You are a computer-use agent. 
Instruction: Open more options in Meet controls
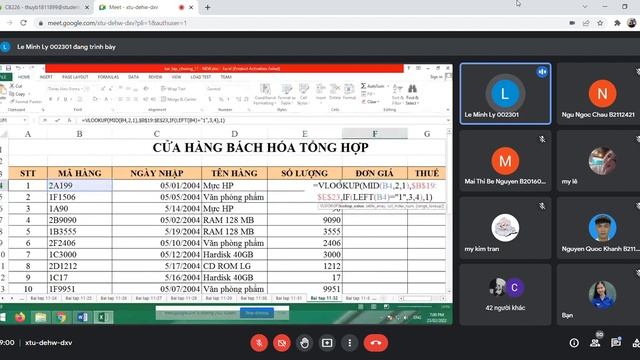coord(350,343)
